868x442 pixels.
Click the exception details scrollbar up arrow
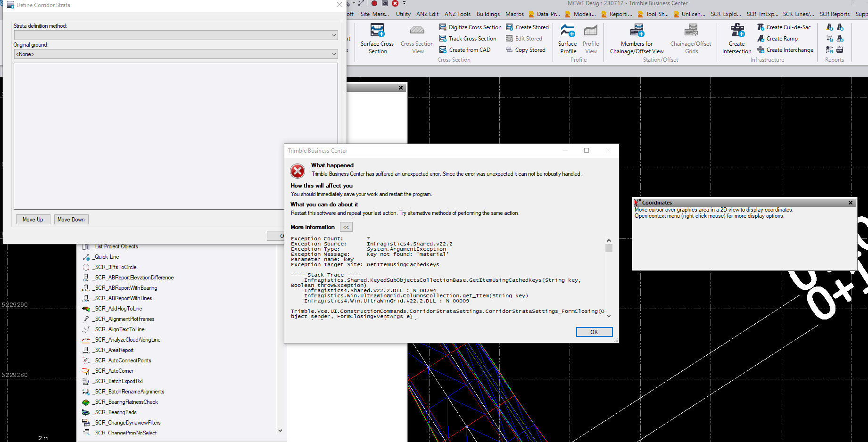[609, 240]
